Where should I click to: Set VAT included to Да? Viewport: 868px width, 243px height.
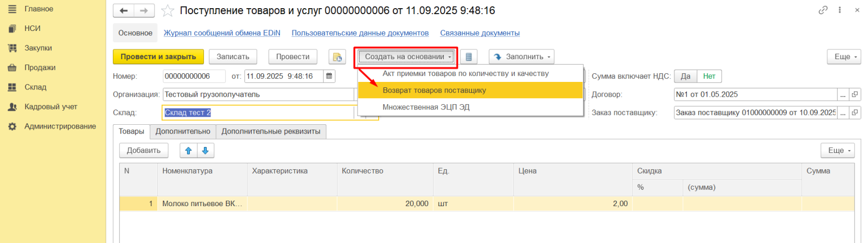pyautogui.click(x=685, y=76)
